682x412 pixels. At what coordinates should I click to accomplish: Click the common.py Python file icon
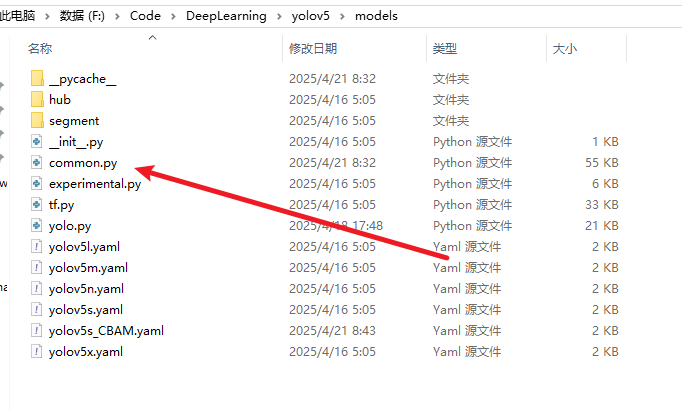[x=37, y=162]
